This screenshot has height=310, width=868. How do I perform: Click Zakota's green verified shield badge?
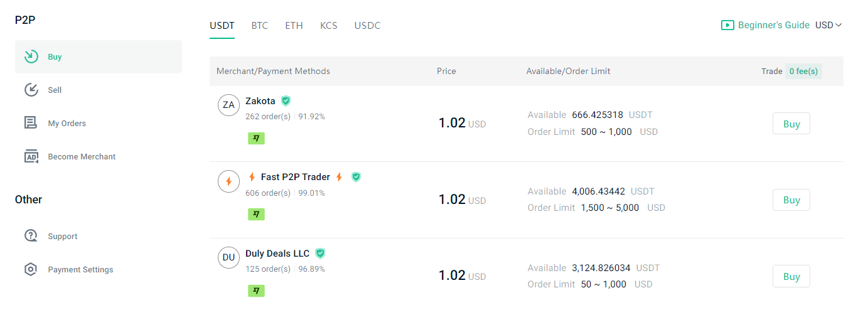(286, 100)
